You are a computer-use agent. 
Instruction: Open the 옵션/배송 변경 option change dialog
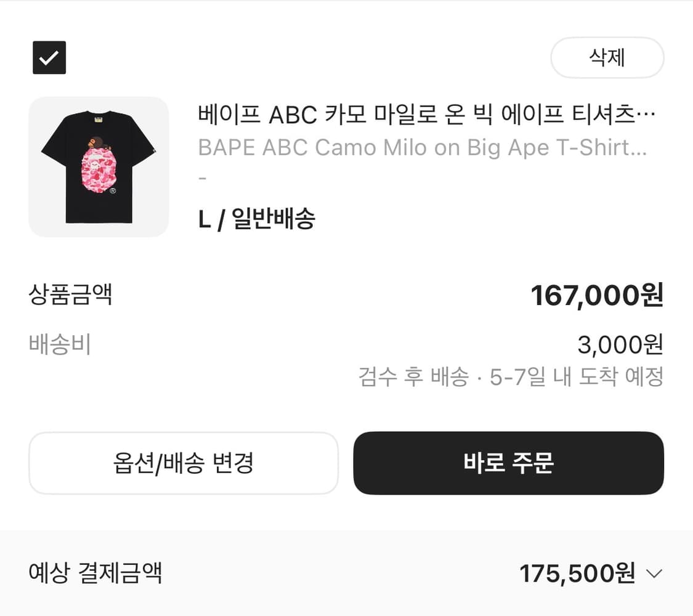(x=183, y=463)
